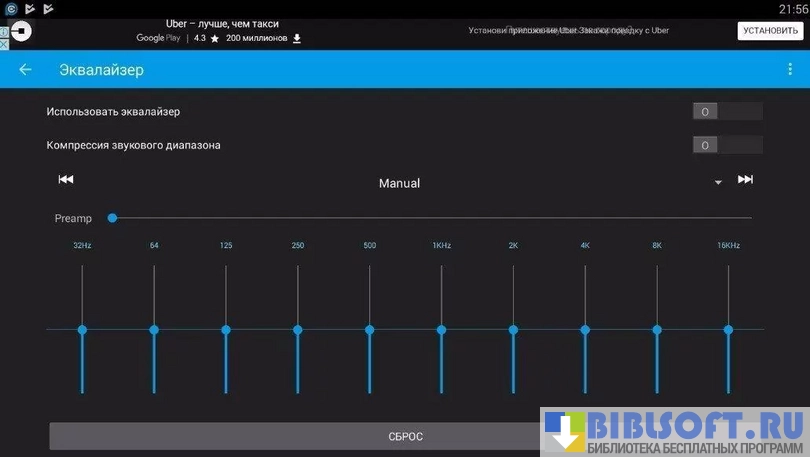
Task: Click the 16KHz band slider knob
Action: (x=728, y=329)
